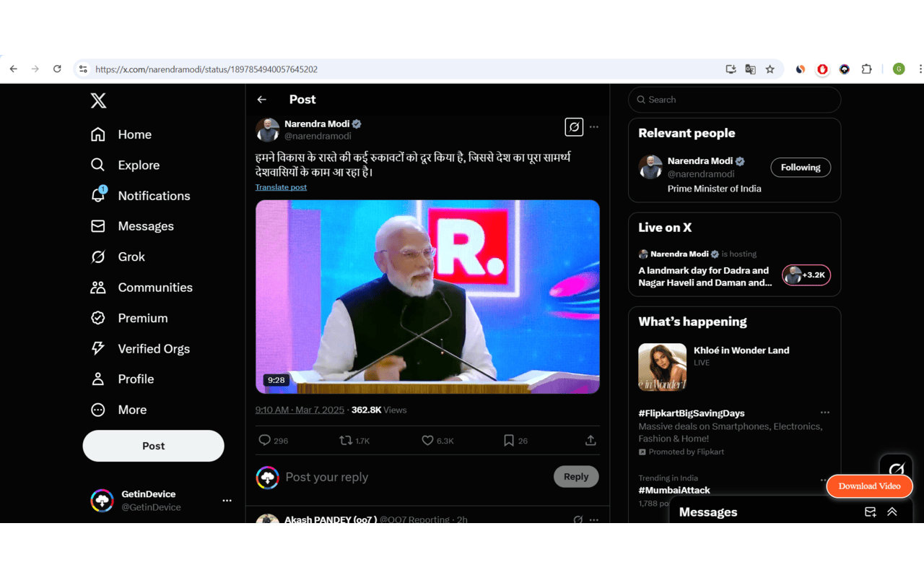
Task: Open the #FlipkartBigSavingDays promoted trend
Action: coord(691,413)
